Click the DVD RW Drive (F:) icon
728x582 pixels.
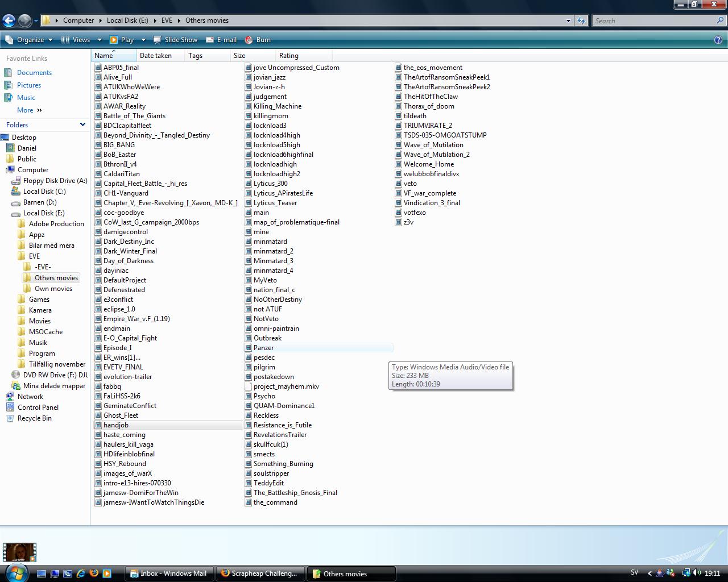[x=15, y=375]
